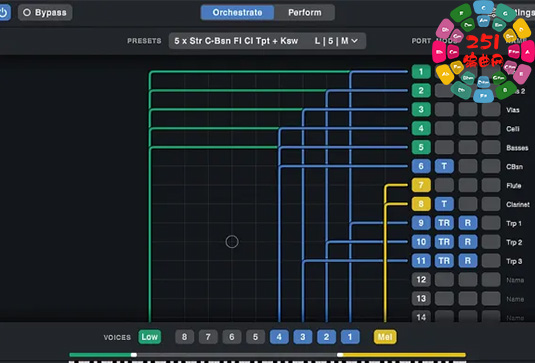Image resolution: width=535 pixels, height=363 pixels.
Task: Toggle TR mode on Trp 2
Action: (x=444, y=242)
